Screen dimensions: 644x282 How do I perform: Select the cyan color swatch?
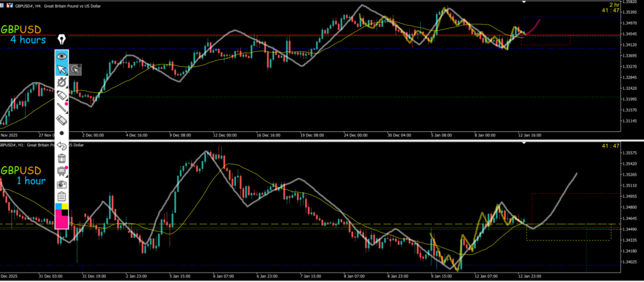point(58,207)
